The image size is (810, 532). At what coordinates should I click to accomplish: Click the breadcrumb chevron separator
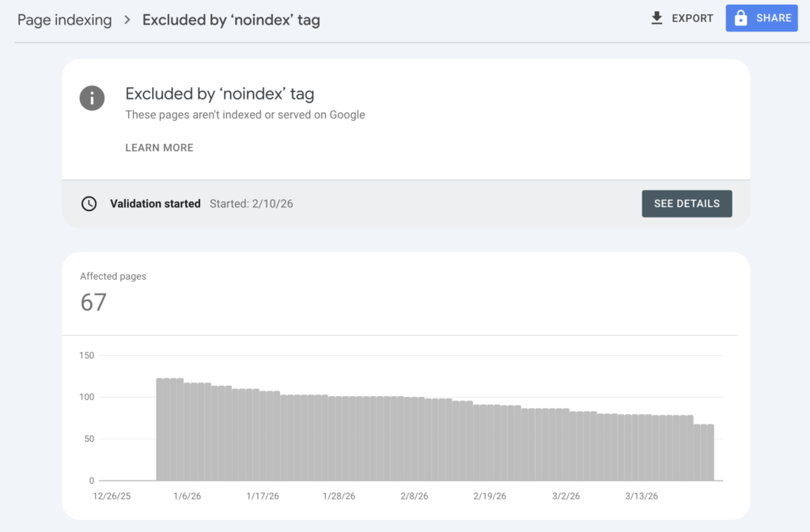click(127, 20)
